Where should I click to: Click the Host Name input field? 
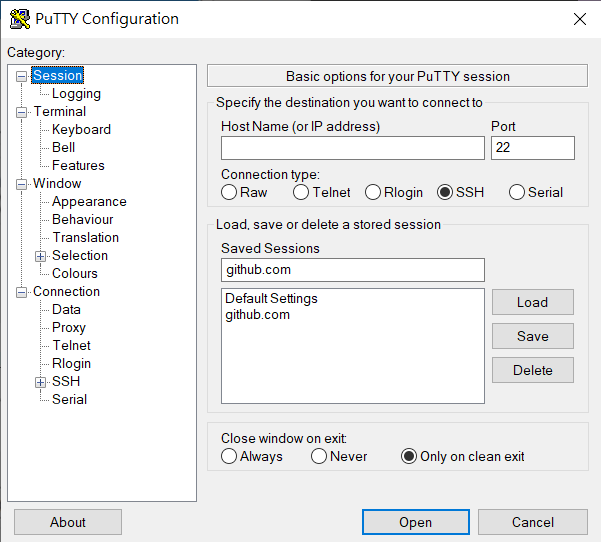(x=352, y=148)
